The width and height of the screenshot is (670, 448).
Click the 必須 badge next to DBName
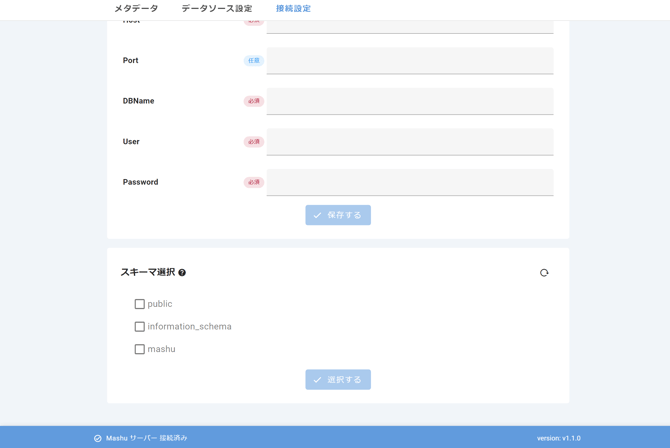tap(254, 101)
